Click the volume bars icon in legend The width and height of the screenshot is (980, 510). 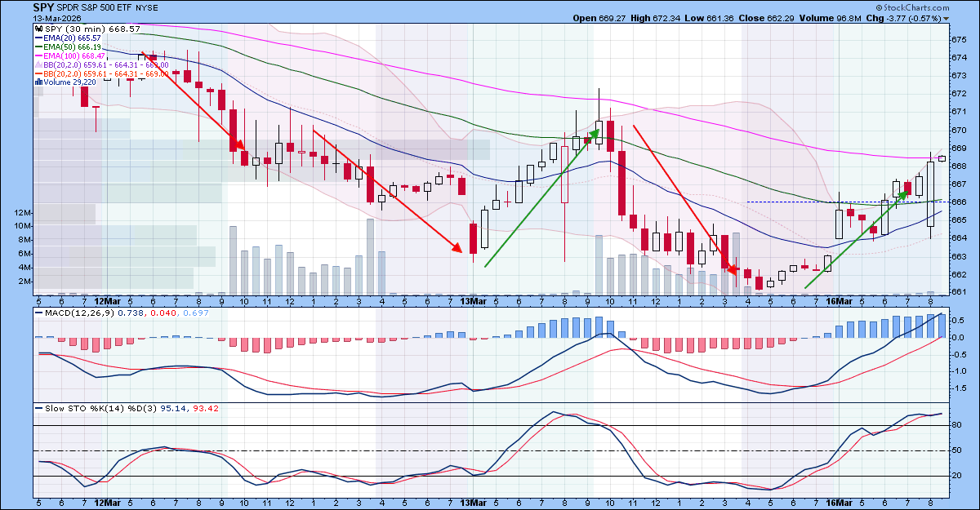click(38, 82)
